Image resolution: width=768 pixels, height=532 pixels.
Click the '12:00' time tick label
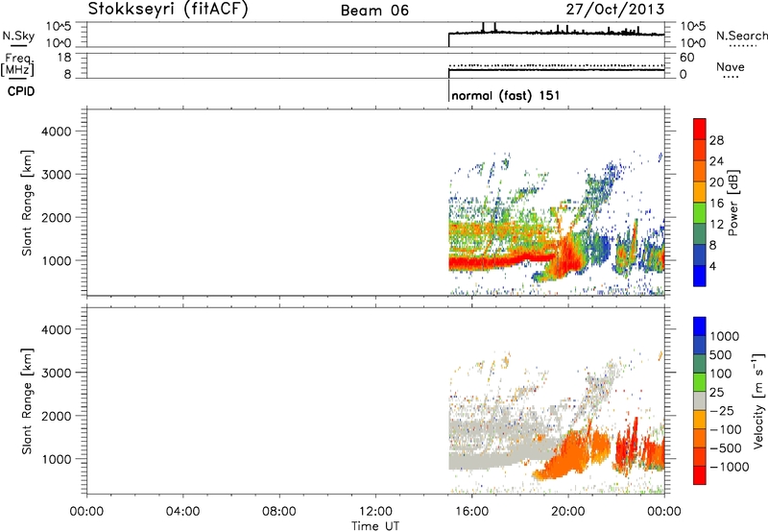tap(375, 512)
